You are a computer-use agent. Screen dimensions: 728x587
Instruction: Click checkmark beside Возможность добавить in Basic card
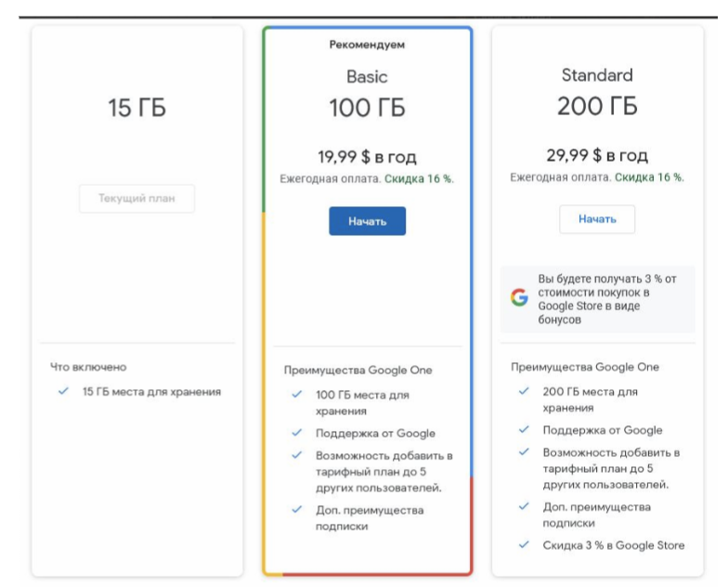click(297, 455)
